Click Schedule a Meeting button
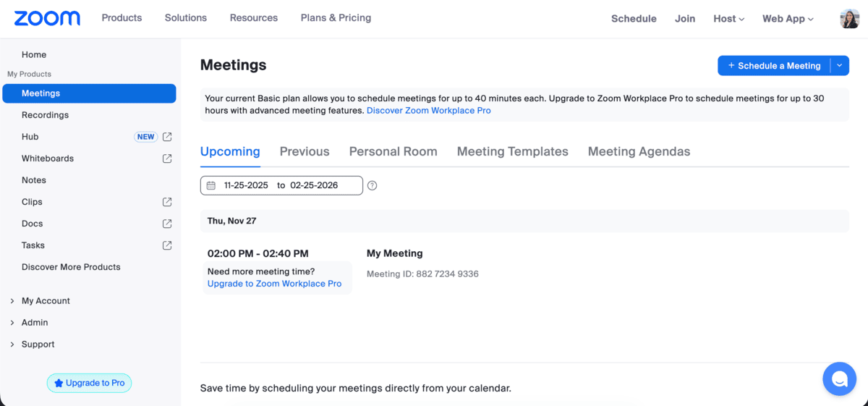868x406 pixels. click(774, 66)
